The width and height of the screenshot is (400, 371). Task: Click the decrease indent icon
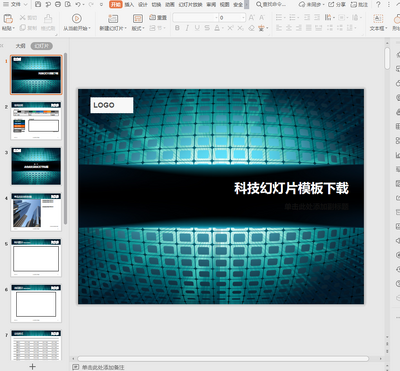[x=307, y=17]
